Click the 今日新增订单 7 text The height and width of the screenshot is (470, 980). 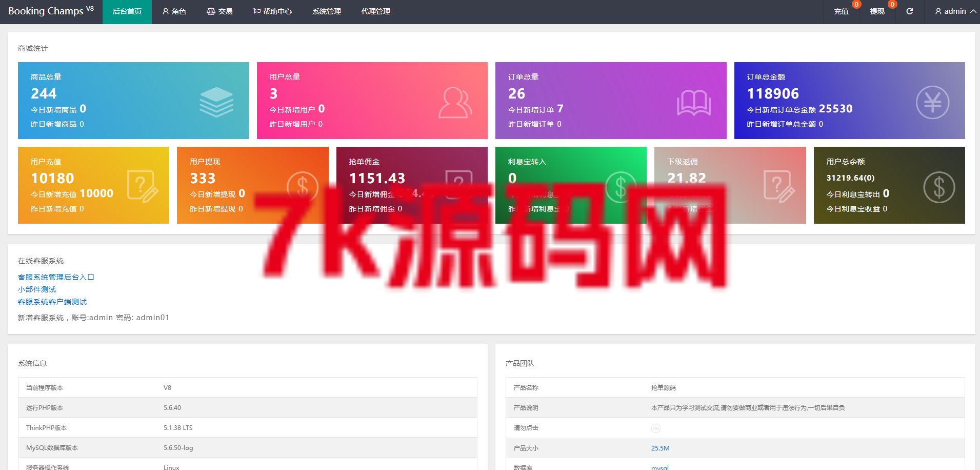(x=535, y=109)
